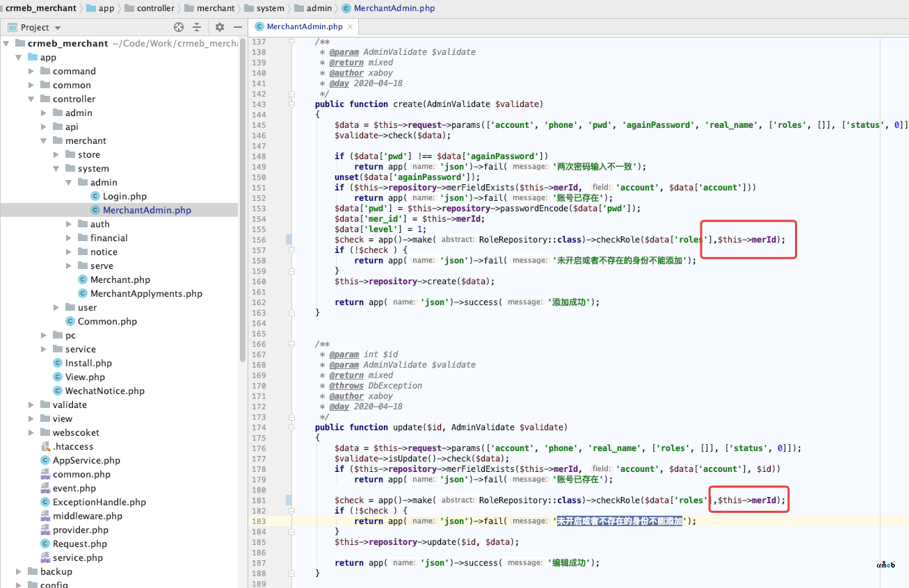Select the backup folder
Image resolution: width=909 pixels, height=588 pixels.
pos(56,571)
